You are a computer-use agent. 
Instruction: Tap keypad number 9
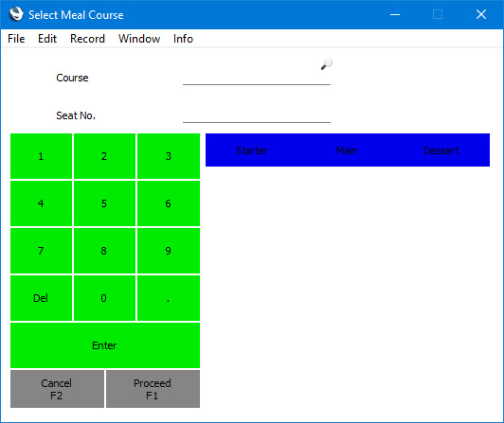point(169,251)
